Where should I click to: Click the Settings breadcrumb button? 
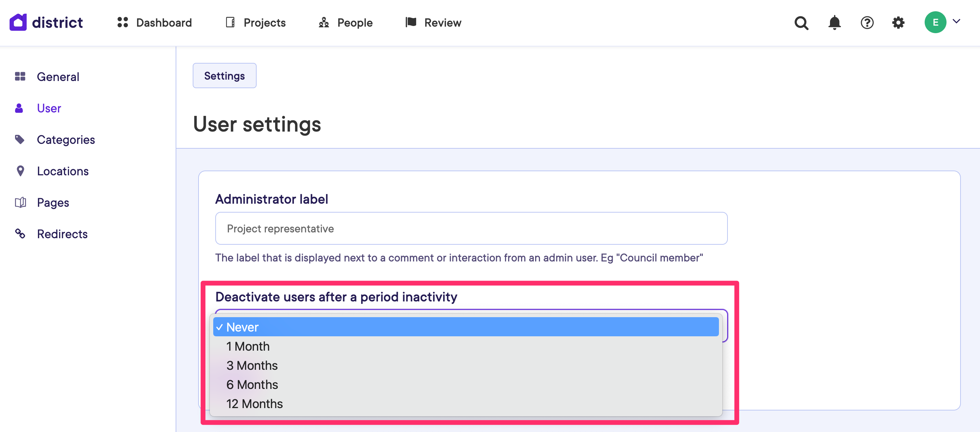(x=224, y=76)
